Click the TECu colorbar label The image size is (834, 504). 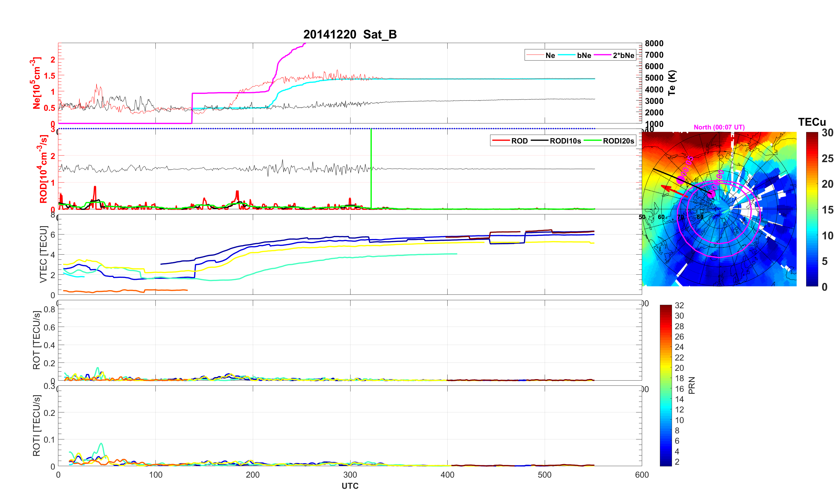pyautogui.click(x=812, y=122)
